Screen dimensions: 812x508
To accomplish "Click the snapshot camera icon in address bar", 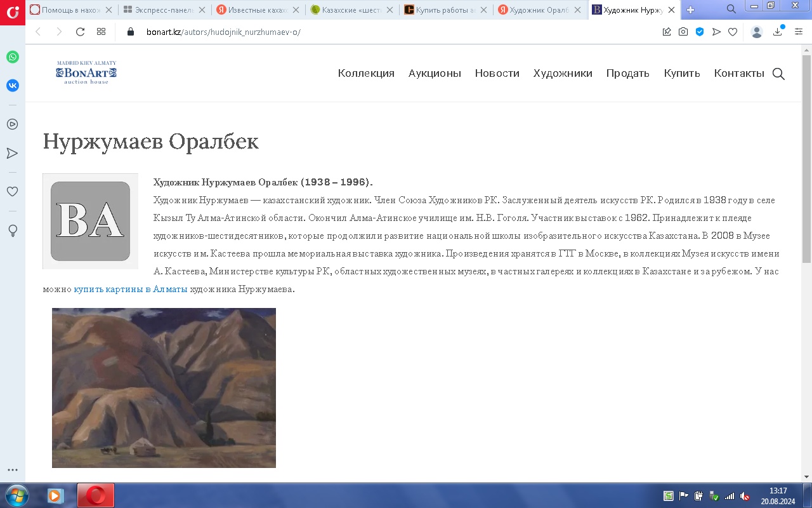I will (x=683, y=32).
